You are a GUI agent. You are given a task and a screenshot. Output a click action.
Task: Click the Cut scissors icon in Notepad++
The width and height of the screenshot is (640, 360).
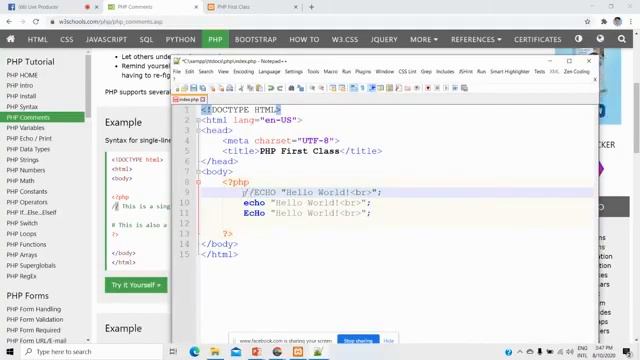click(241, 88)
